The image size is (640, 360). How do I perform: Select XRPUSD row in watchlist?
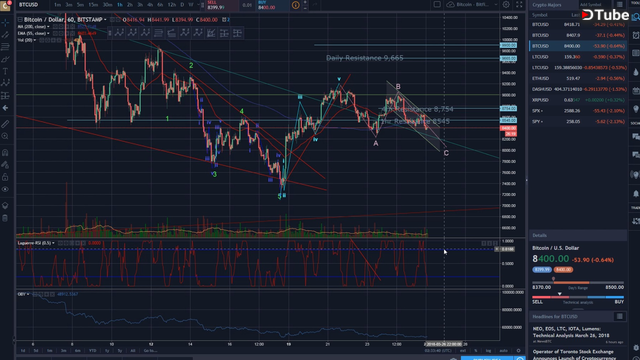(x=578, y=100)
